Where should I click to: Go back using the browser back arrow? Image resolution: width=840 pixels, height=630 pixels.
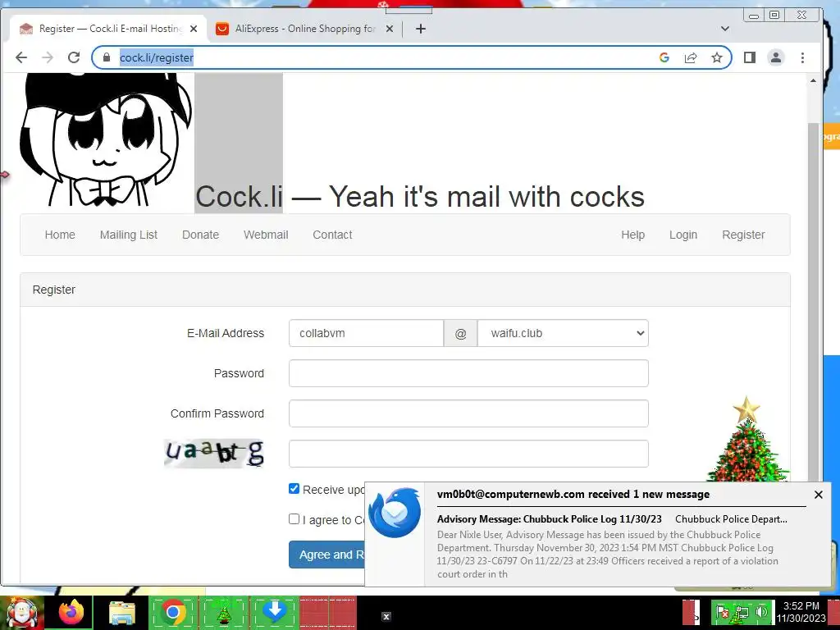coord(21,57)
